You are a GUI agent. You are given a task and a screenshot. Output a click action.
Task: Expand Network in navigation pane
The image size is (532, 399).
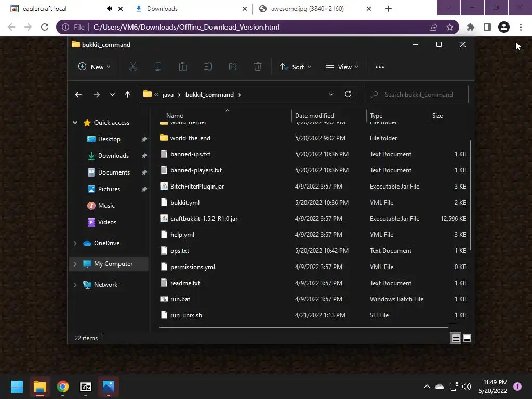point(75,285)
